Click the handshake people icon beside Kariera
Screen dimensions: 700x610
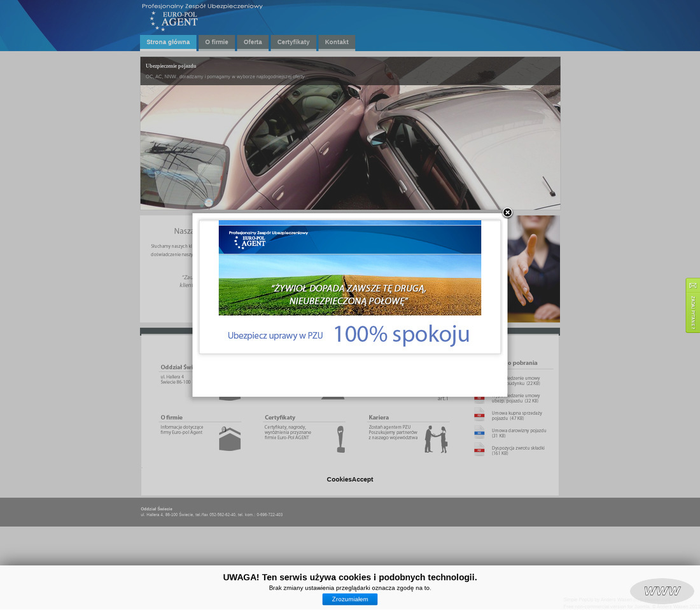pos(436,440)
